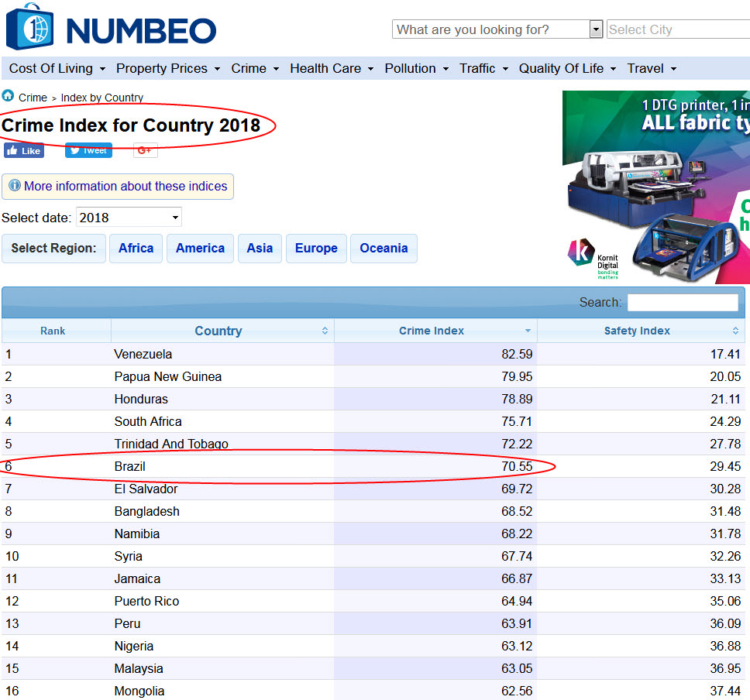Screen dimensions: 750x700
Task: Open the Property Prices menu
Action: pyautogui.click(x=168, y=68)
